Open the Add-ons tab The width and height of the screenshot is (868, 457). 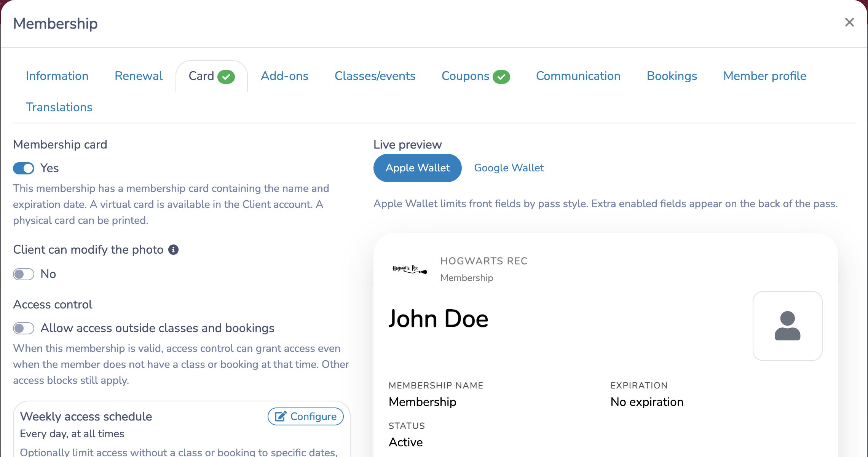(284, 76)
